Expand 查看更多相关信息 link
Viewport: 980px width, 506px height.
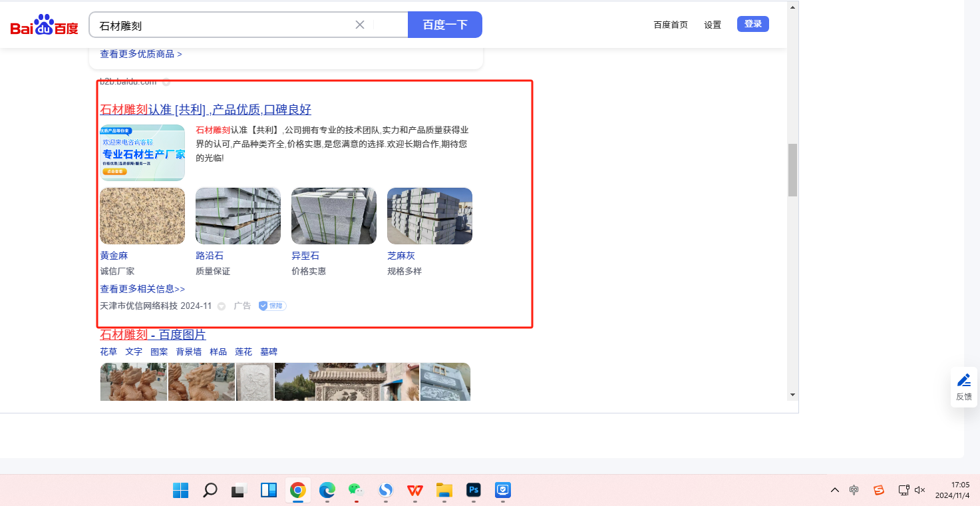(x=142, y=289)
